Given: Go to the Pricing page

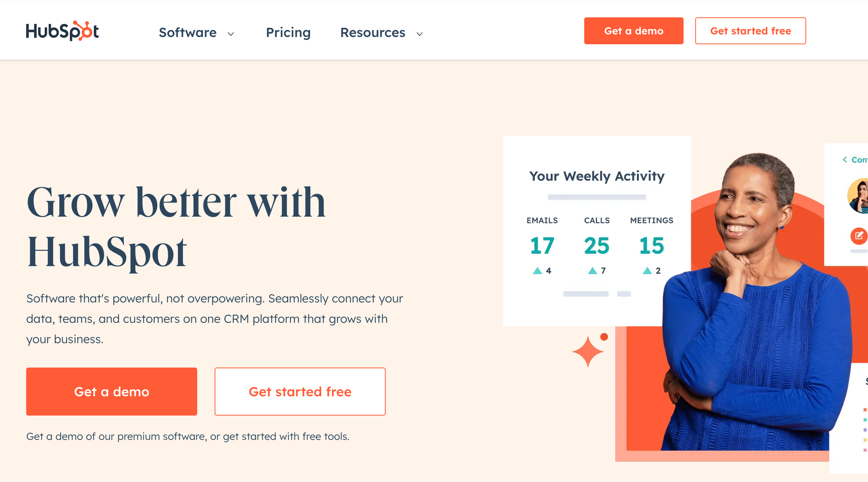Looking at the screenshot, I should [288, 33].
